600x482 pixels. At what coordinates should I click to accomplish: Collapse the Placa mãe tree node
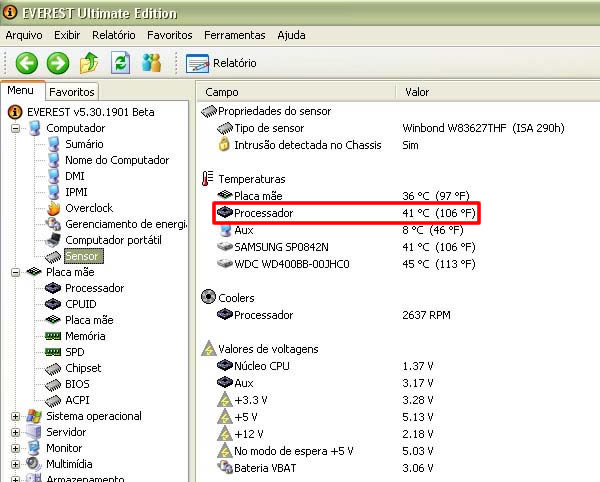coord(16,272)
